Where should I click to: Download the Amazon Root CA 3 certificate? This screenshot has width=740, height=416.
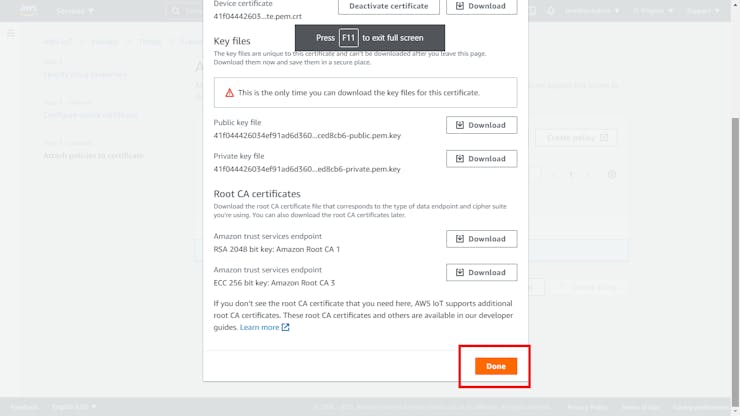point(481,272)
